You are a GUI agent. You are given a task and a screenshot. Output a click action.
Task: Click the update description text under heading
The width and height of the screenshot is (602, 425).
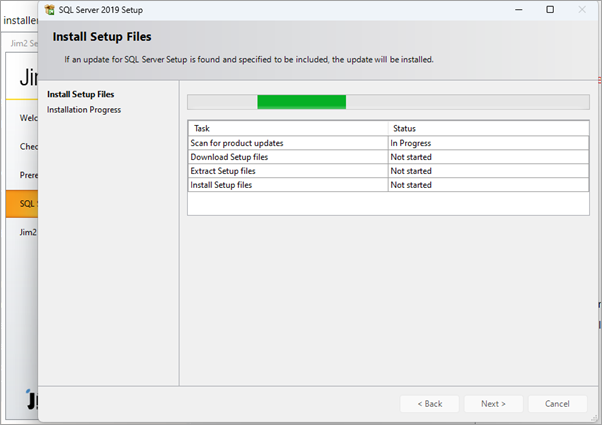[x=249, y=60]
